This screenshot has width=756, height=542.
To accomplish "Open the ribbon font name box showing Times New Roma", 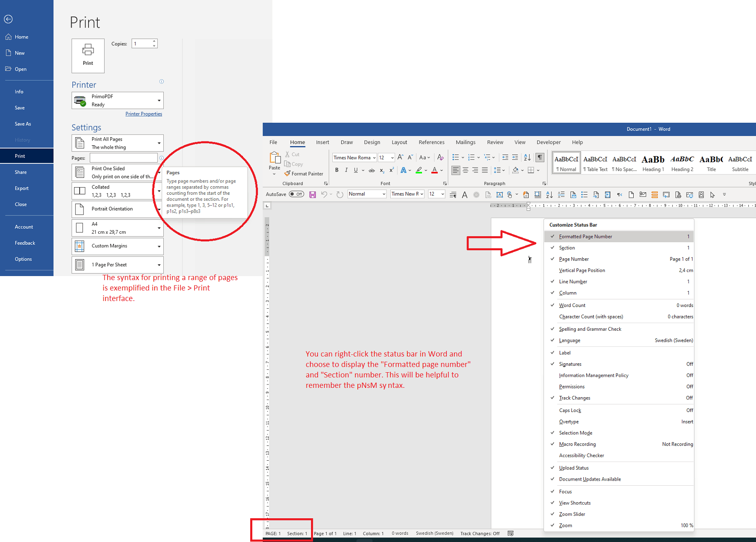I will 354,158.
